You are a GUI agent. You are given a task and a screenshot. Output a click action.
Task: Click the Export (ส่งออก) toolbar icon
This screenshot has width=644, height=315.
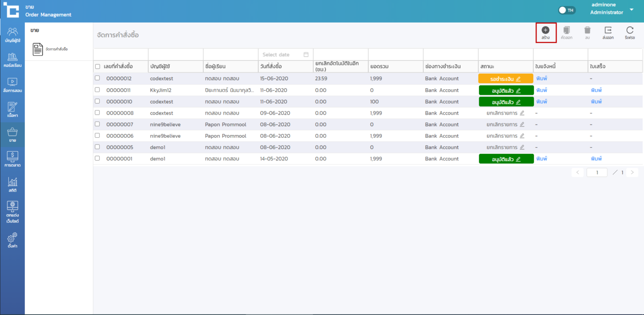[x=608, y=30]
